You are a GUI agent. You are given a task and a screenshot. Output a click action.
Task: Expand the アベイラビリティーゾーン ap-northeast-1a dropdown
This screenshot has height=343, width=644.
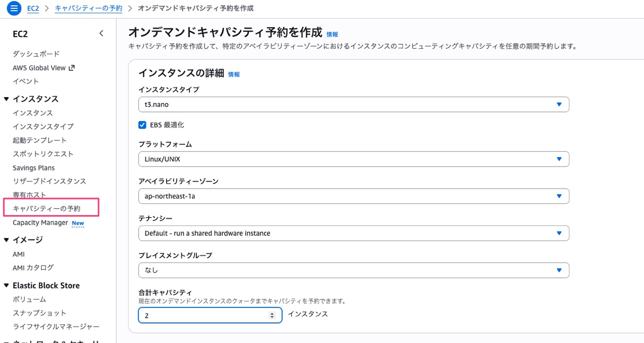click(353, 196)
